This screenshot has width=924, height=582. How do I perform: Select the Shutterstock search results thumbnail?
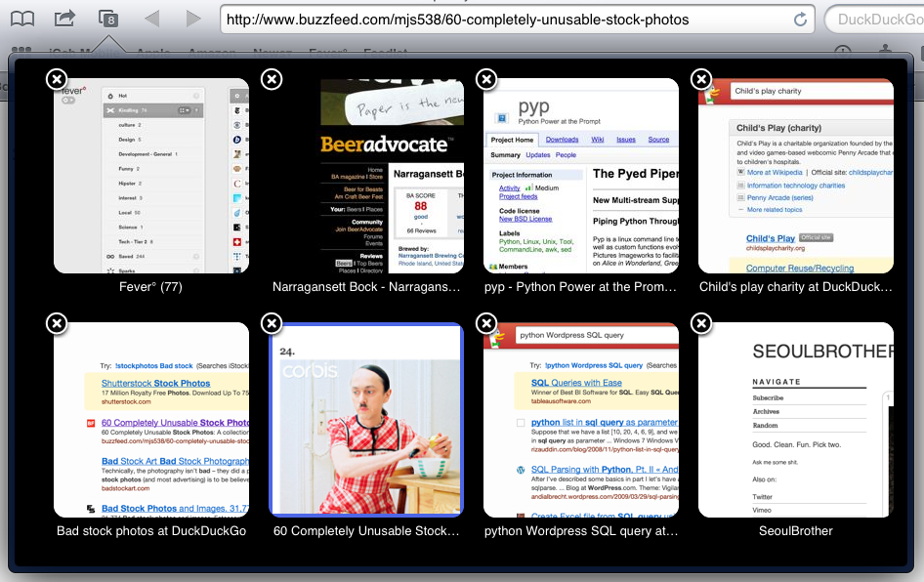pos(151,420)
